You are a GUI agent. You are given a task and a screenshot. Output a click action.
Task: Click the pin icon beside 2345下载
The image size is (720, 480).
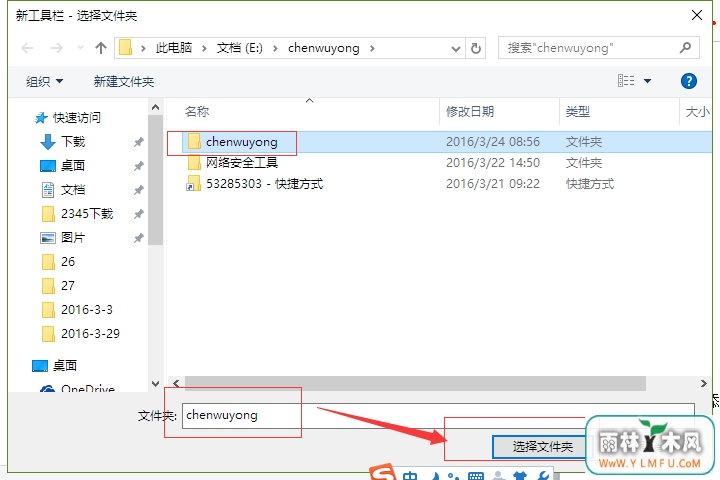click(138, 214)
